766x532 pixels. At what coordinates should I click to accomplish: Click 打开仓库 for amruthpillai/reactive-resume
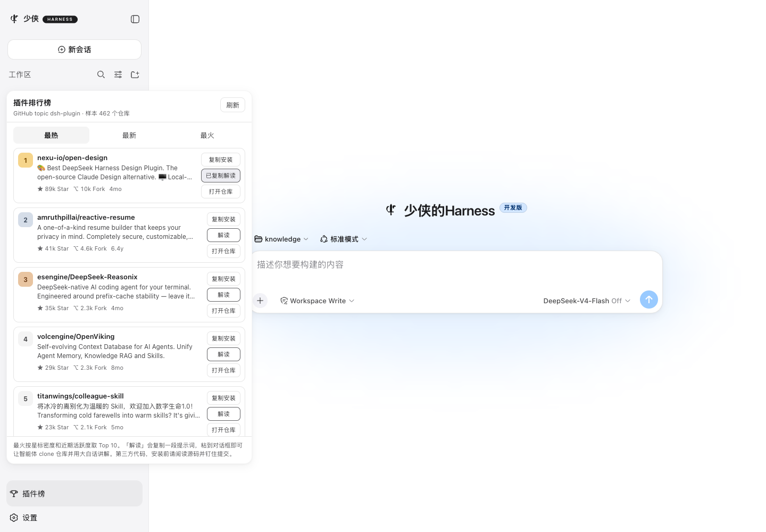(x=223, y=251)
